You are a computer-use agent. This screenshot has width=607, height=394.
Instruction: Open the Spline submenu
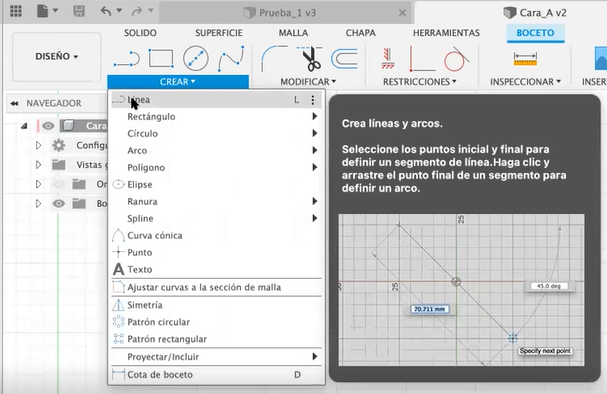pyautogui.click(x=217, y=219)
